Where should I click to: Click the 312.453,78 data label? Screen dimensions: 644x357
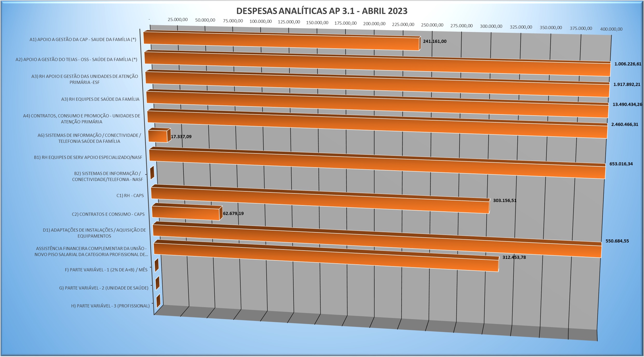[x=514, y=257]
